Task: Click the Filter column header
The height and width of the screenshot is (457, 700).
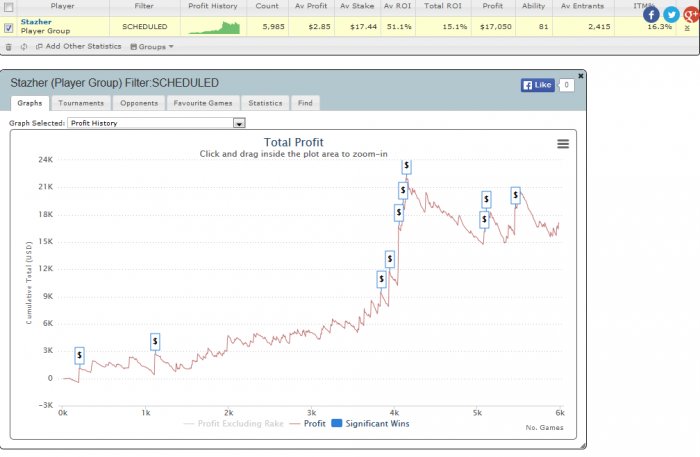Action: [144, 6]
